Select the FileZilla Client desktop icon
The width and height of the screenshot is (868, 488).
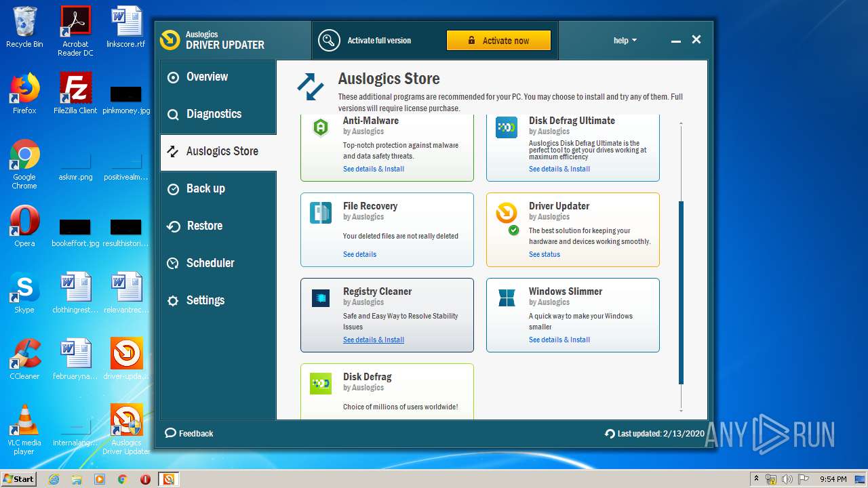coord(75,93)
